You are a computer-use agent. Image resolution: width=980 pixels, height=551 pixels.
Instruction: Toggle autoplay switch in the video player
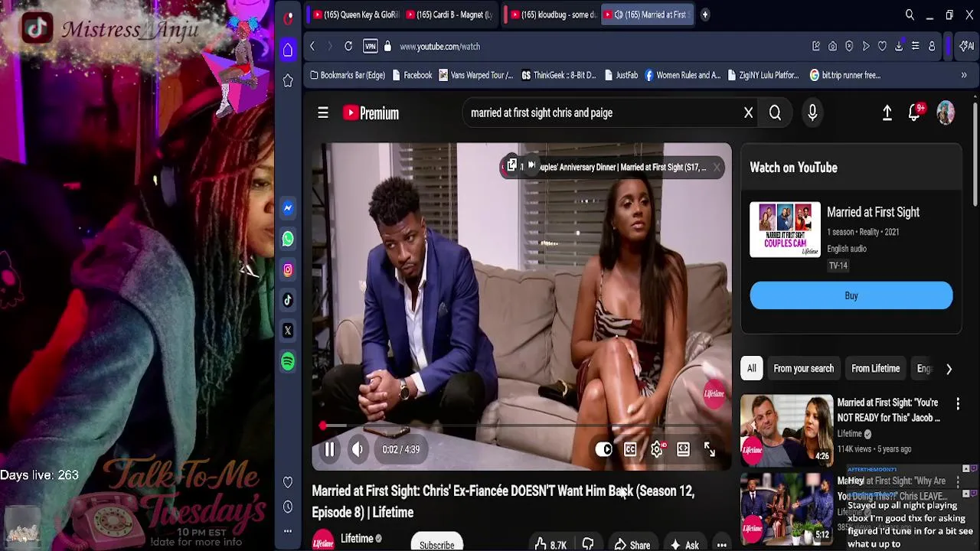click(x=604, y=449)
